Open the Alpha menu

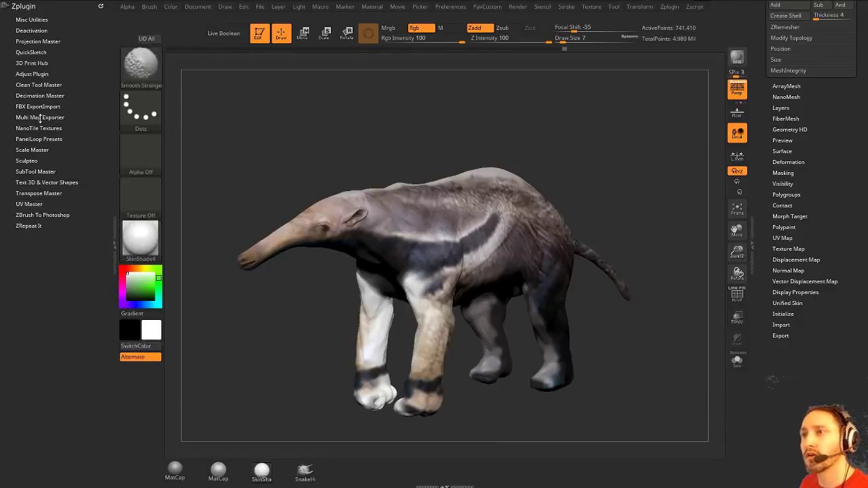coord(127,7)
